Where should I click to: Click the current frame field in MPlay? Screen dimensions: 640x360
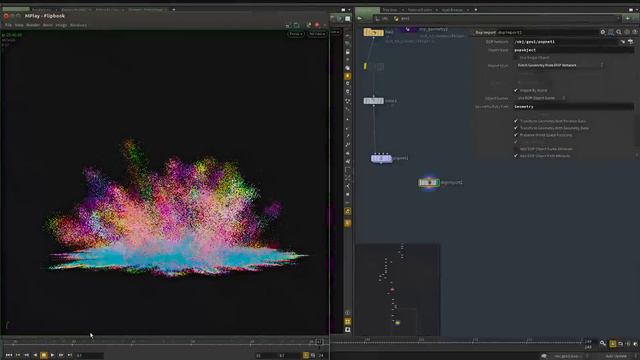pos(89,356)
